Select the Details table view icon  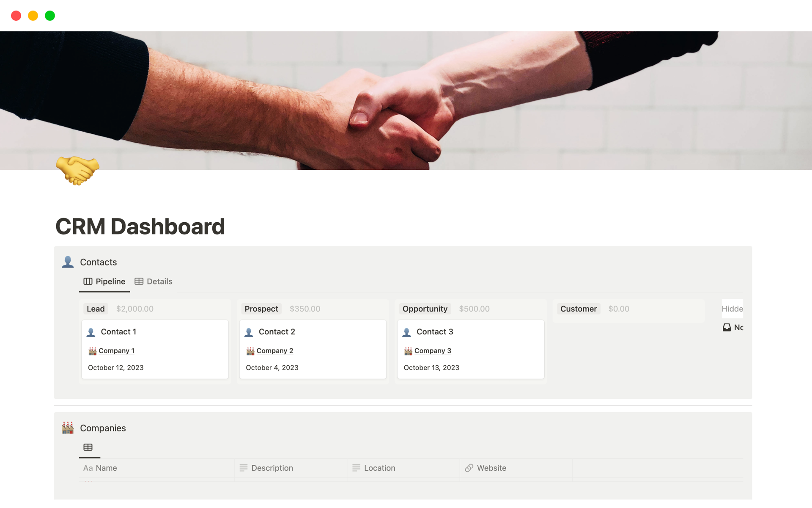(x=139, y=281)
